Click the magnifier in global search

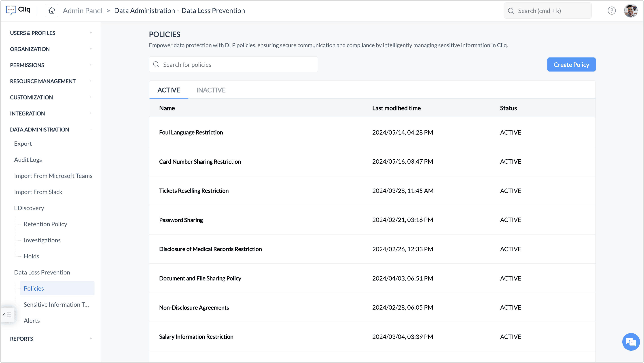(x=511, y=11)
